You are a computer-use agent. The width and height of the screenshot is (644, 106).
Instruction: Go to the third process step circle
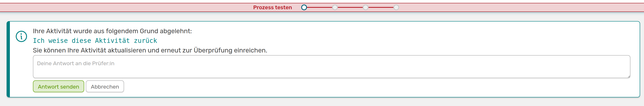(365, 7)
